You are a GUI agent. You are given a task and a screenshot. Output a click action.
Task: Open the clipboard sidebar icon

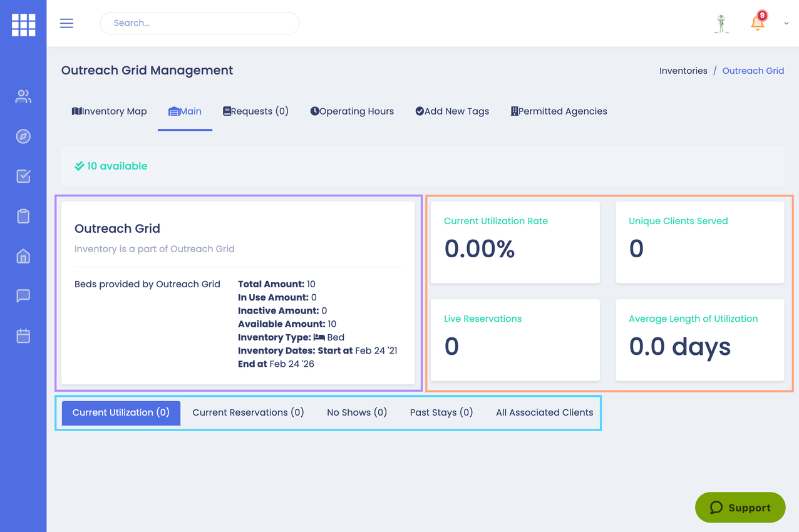pos(23,217)
